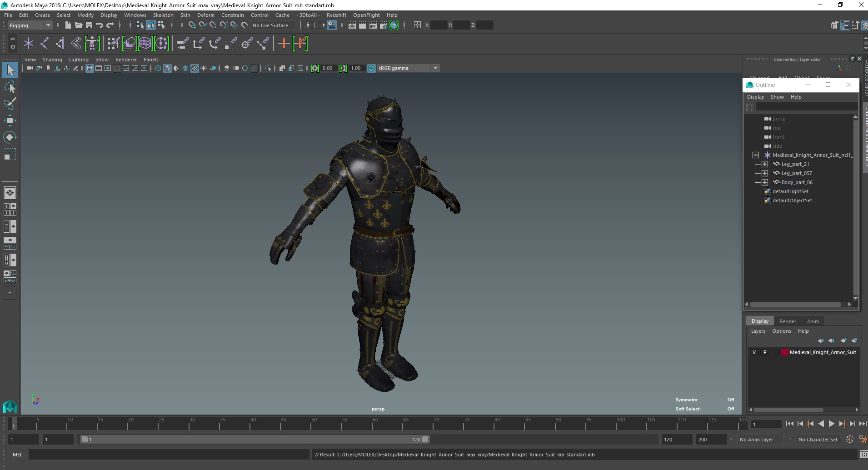The width and height of the screenshot is (868, 470).
Task: Expand the Leg_part_21 node in Outliner
Action: pyautogui.click(x=765, y=164)
